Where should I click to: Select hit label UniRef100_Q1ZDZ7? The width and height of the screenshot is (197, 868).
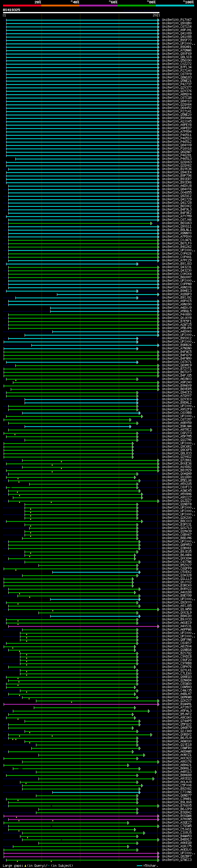[177, 501]
